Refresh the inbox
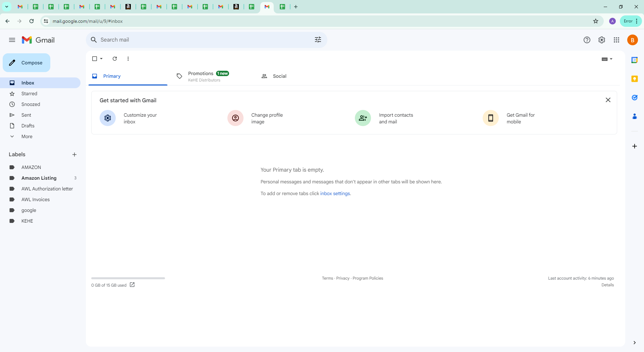The image size is (644, 352). tap(115, 59)
